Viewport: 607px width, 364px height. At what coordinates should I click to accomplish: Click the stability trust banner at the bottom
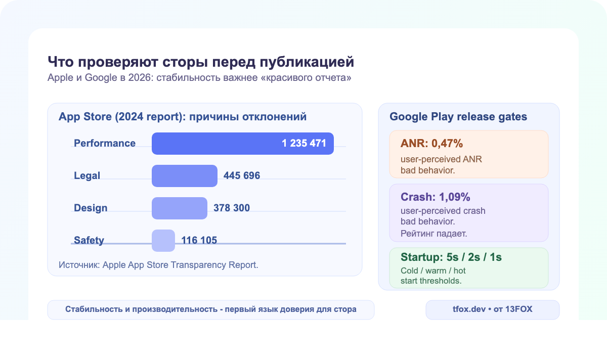[210, 309]
